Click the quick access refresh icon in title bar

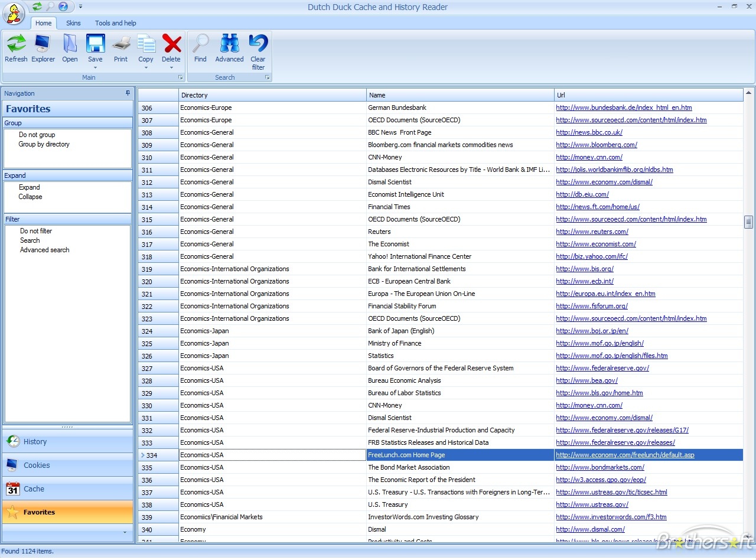click(37, 7)
